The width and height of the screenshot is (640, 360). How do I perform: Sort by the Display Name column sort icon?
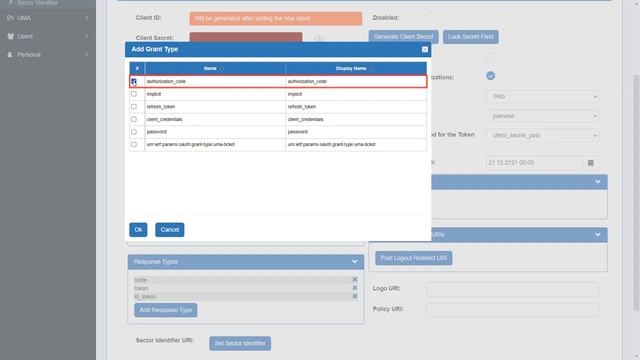pos(371,69)
